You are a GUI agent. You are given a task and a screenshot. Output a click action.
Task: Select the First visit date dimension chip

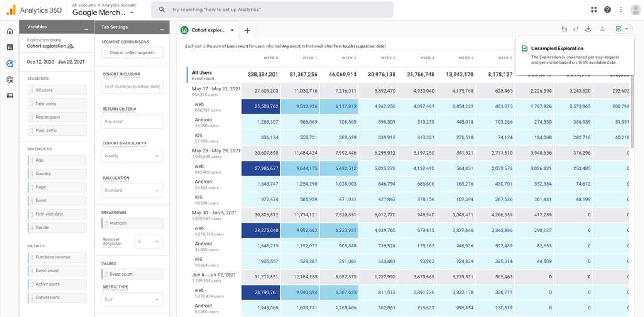[x=57, y=214]
